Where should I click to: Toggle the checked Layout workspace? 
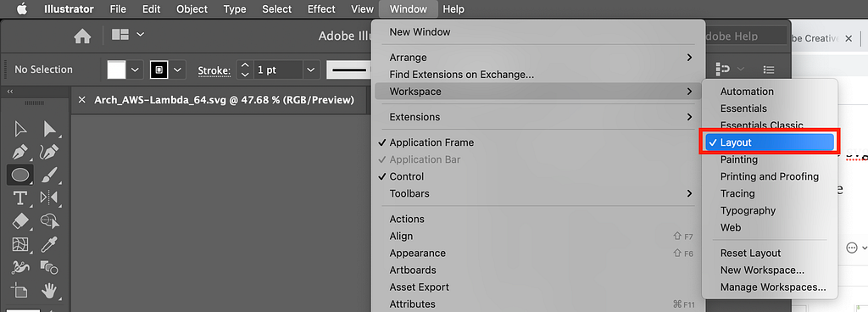pyautogui.click(x=770, y=142)
